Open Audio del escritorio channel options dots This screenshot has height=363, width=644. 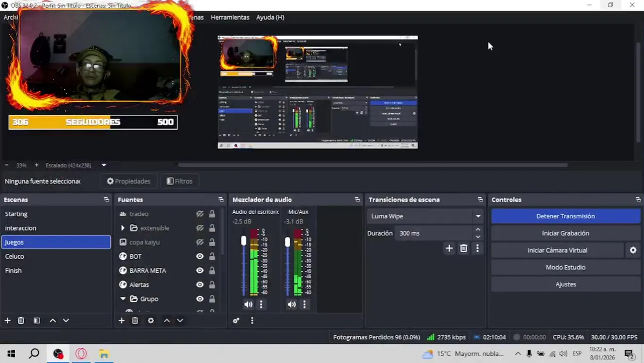[x=261, y=305]
